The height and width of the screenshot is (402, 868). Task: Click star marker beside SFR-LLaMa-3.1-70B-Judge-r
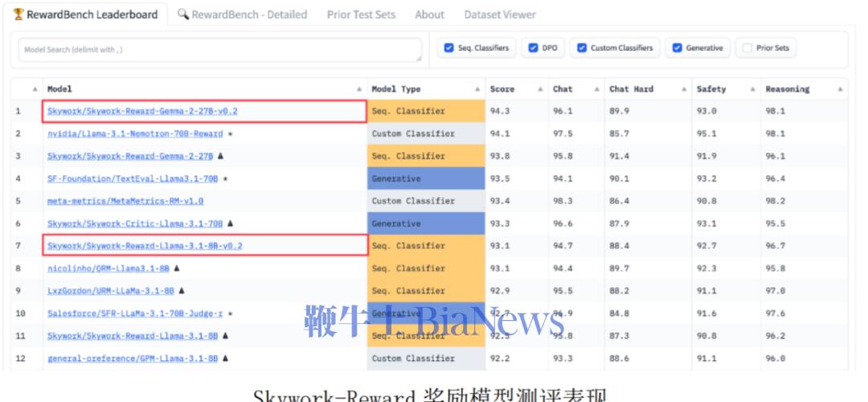pyautogui.click(x=231, y=314)
